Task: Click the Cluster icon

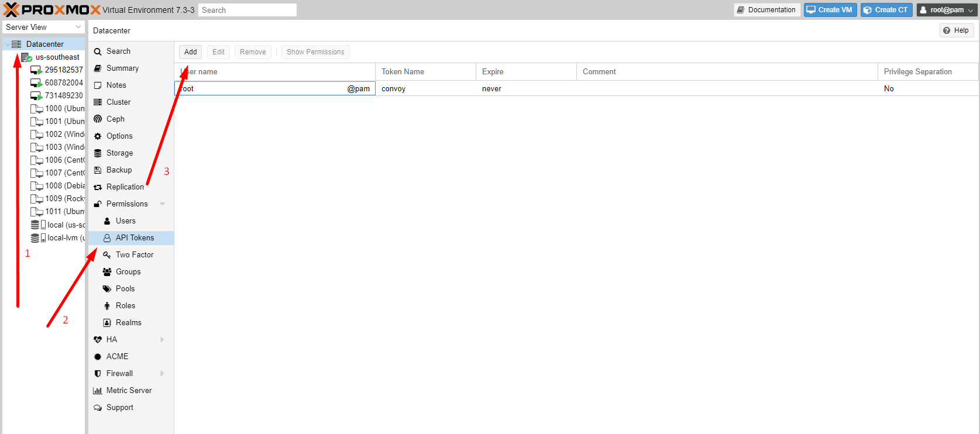Action: [98, 102]
